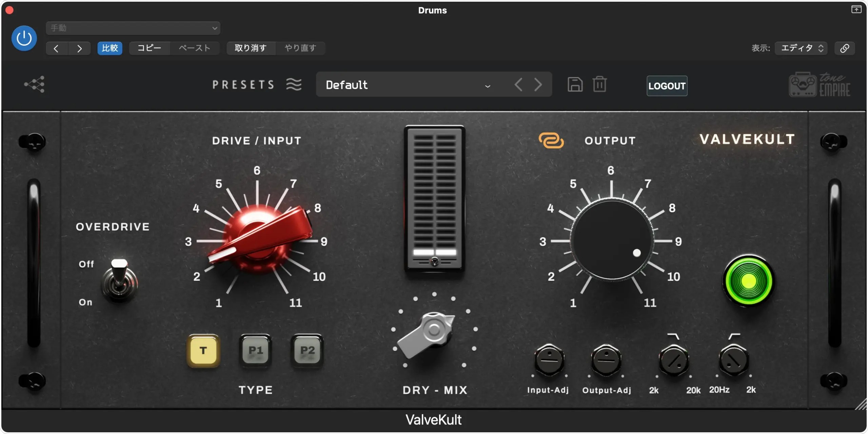Toggle the 比較 compare button
Screen dimensions: 868x434
(x=110, y=48)
